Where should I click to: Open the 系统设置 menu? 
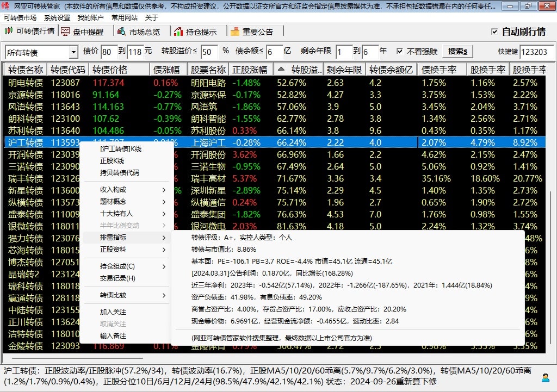click(x=57, y=18)
